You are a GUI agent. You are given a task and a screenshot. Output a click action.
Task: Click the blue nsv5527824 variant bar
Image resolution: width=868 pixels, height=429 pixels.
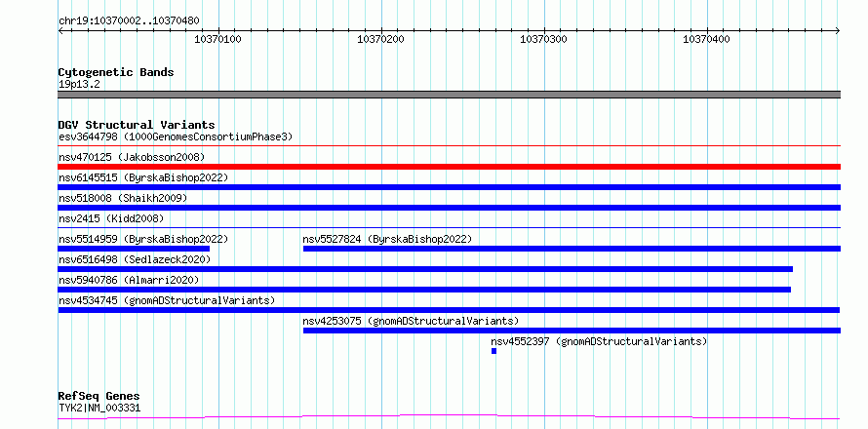(572, 249)
